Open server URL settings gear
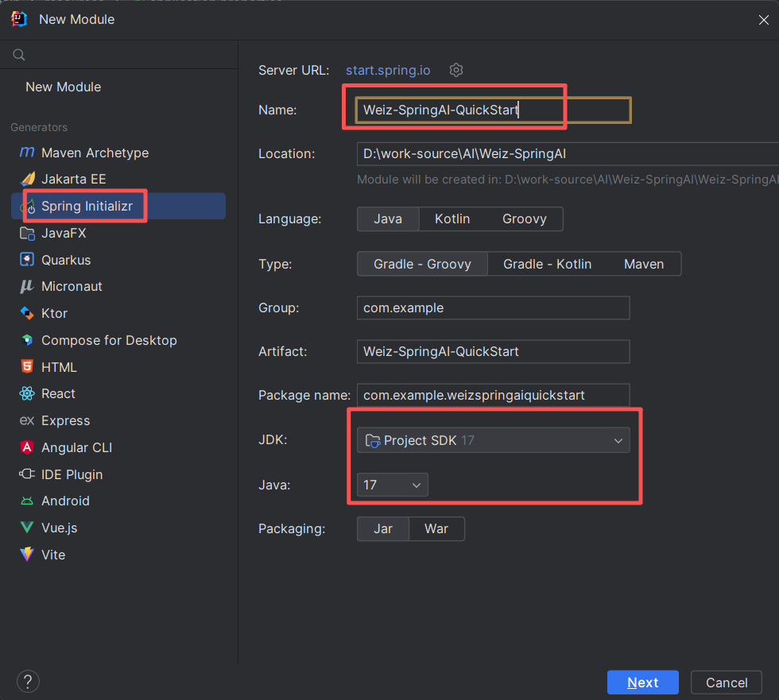The height and width of the screenshot is (700, 779). click(x=456, y=70)
